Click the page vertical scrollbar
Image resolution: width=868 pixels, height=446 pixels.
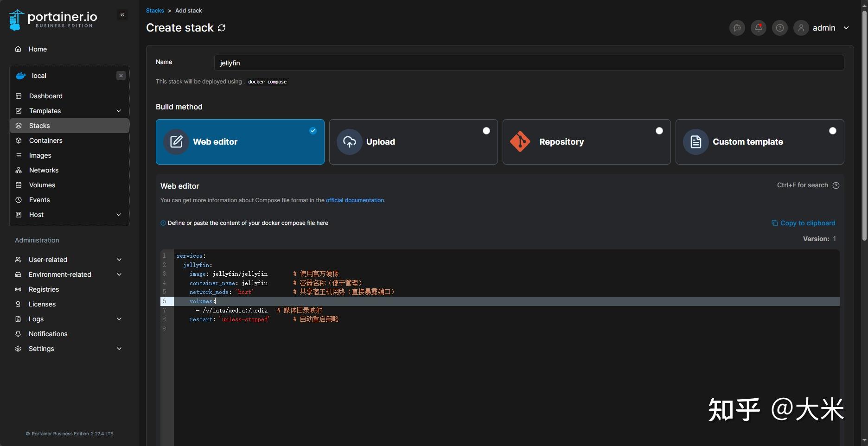pos(864,125)
